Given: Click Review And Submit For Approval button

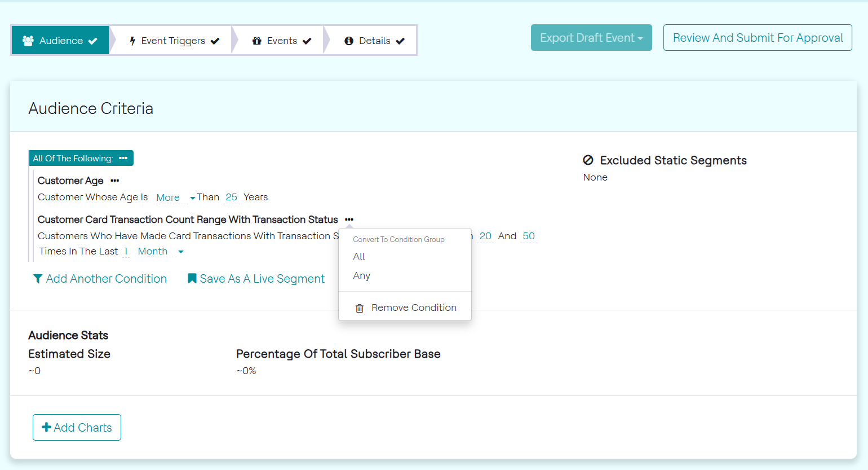Looking at the screenshot, I should click(x=758, y=38).
